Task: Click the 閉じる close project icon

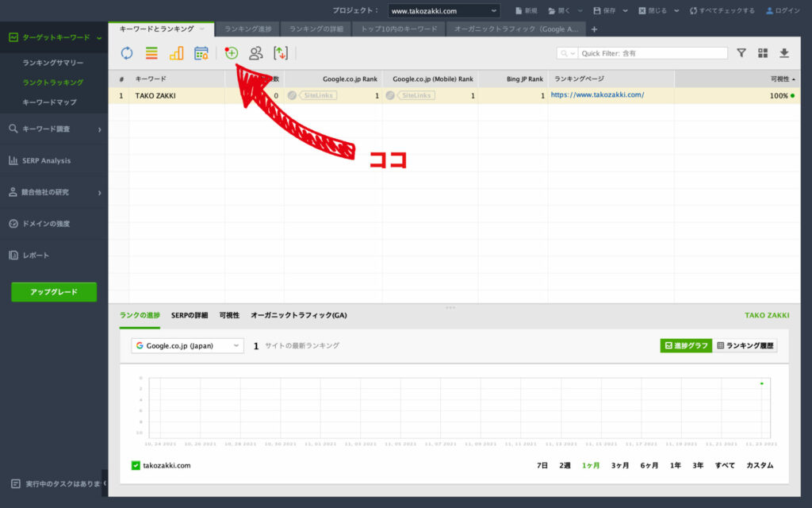Action: 642,11
